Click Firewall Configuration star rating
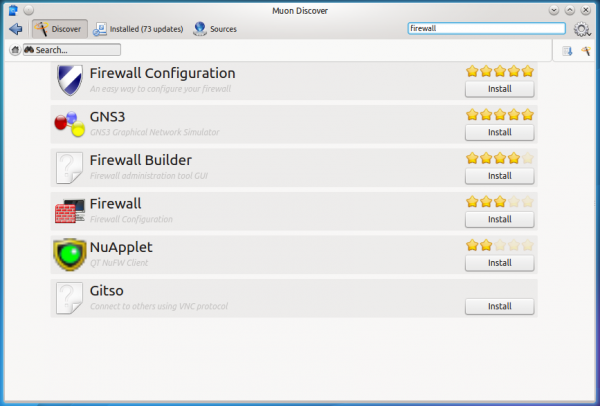Viewport: 600px width, 406px height. tap(500, 71)
